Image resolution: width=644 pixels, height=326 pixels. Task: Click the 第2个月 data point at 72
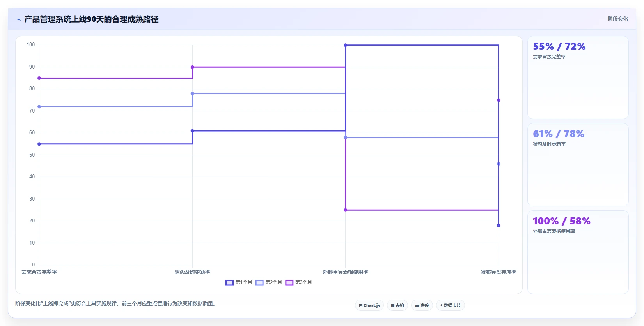coord(39,107)
